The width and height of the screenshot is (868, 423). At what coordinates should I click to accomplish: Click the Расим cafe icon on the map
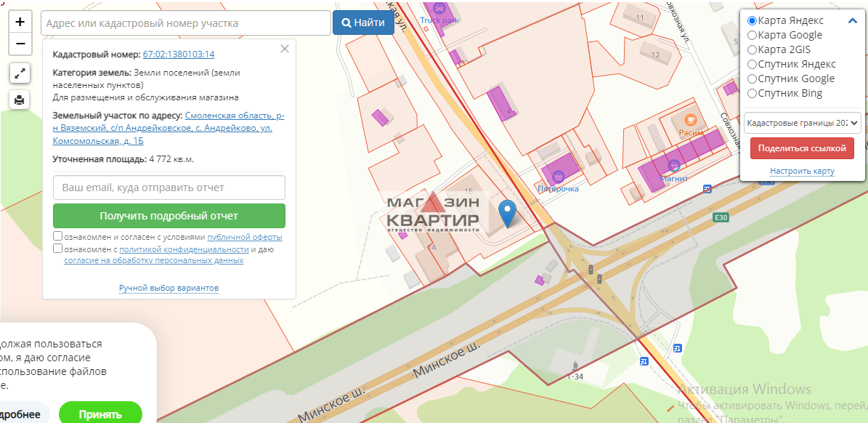(x=691, y=119)
